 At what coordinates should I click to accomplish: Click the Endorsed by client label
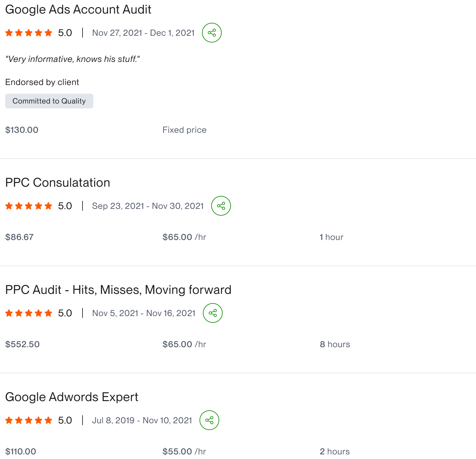42,82
